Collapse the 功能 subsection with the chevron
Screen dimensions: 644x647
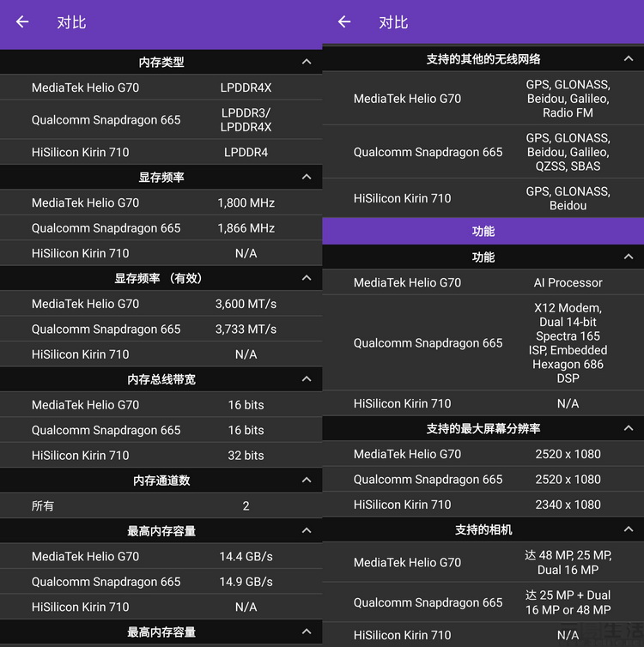pos(629,257)
